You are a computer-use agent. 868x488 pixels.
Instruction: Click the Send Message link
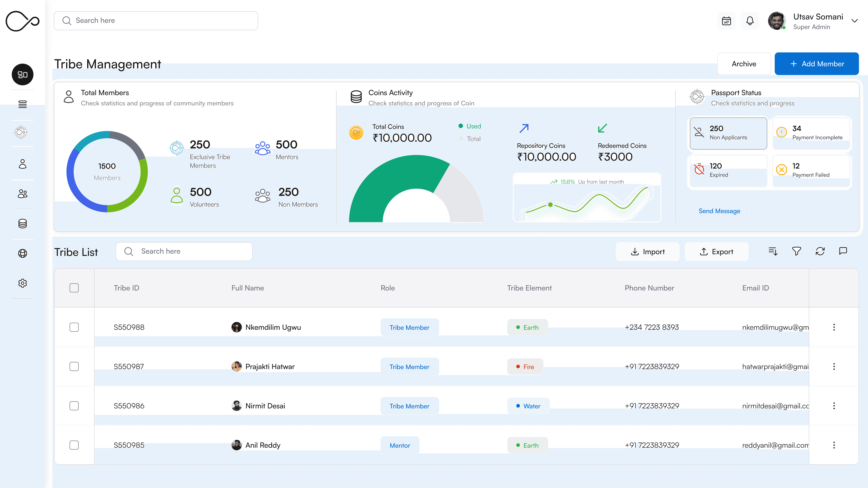coord(719,211)
